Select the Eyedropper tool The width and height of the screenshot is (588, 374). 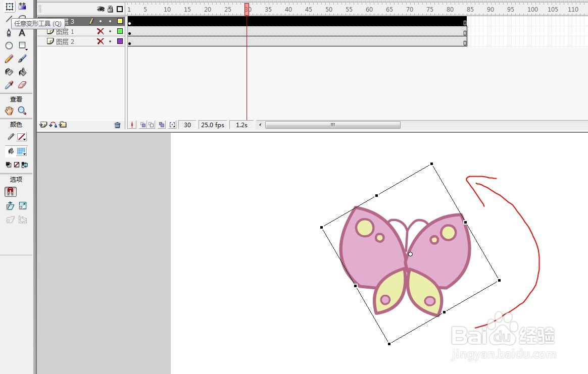tap(9, 85)
